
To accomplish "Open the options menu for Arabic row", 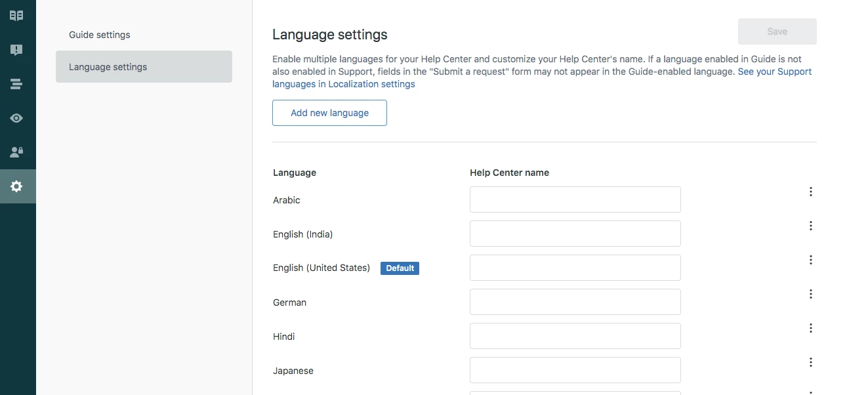I will click(x=811, y=192).
